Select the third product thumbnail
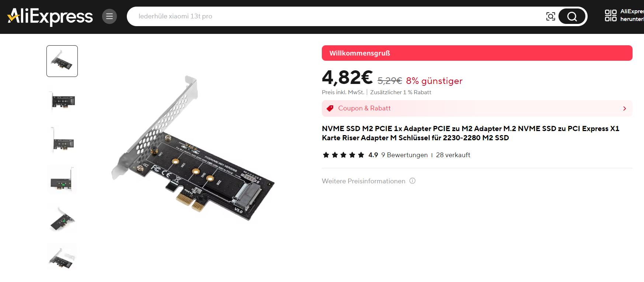The image size is (644, 282). tap(62, 140)
